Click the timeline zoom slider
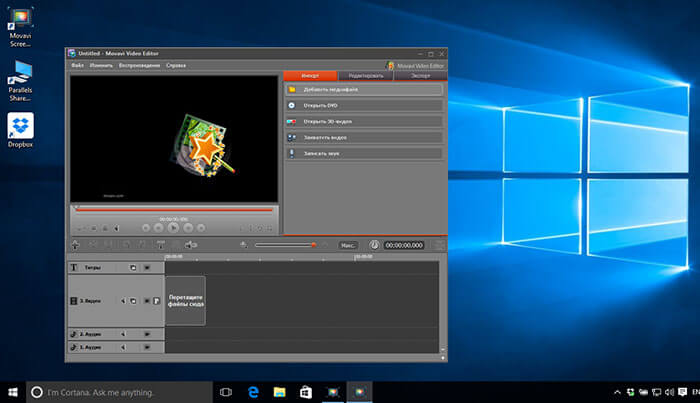 285,245
